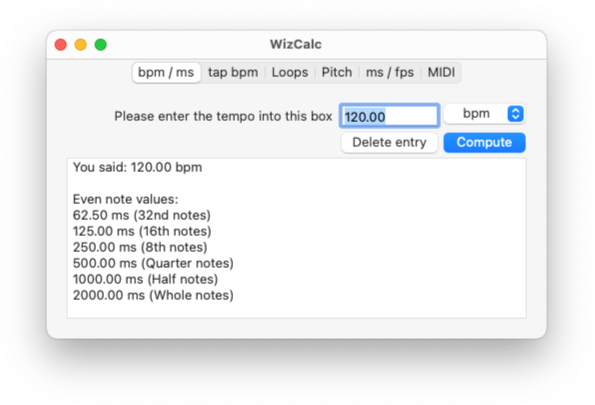Click the blue Compute button
The image size is (595, 405).
485,143
